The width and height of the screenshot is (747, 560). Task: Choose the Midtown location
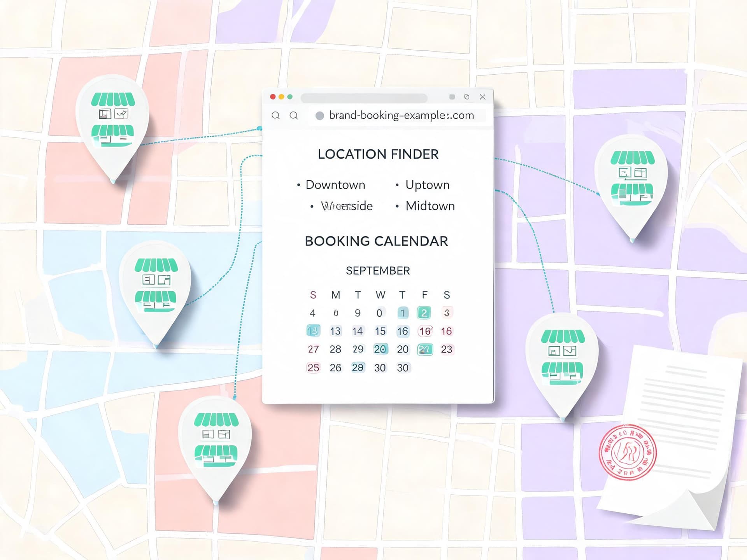[430, 206]
